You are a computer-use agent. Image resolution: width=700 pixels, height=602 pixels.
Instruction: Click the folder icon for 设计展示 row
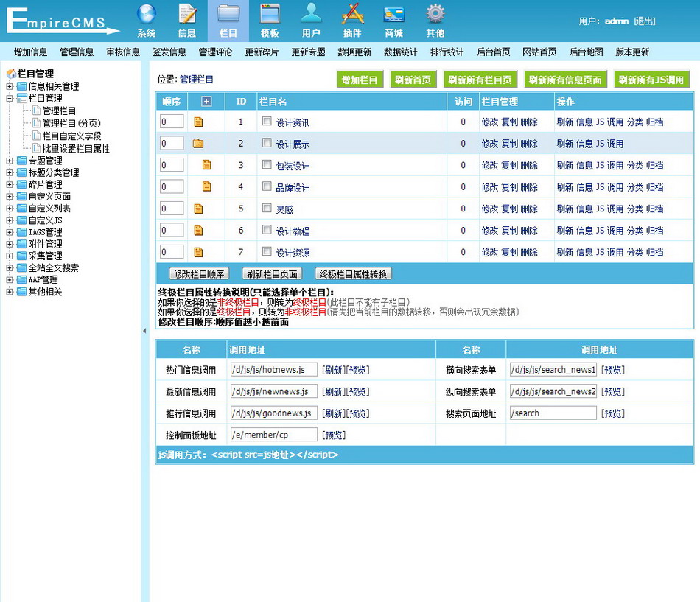pos(198,144)
